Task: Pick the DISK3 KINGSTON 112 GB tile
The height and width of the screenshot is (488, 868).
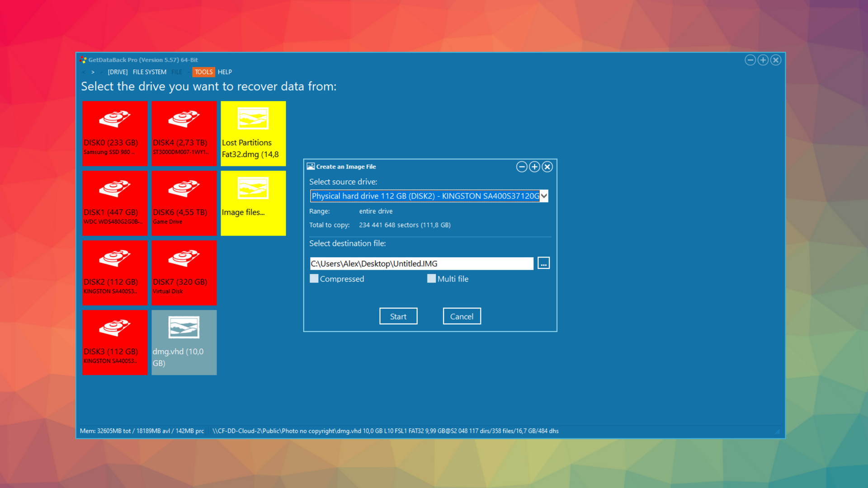Action: pyautogui.click(x=115, y=342)
